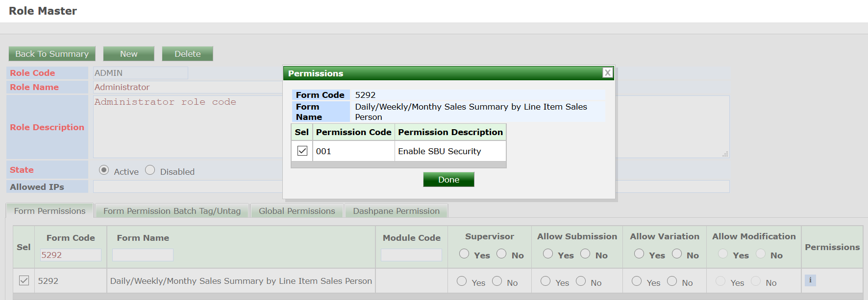Viewport: 868px width, 300px height.
Task: Uncheck permission 001 Enable SBU Security
Action: pyautogui.click(x=302, y=151)
